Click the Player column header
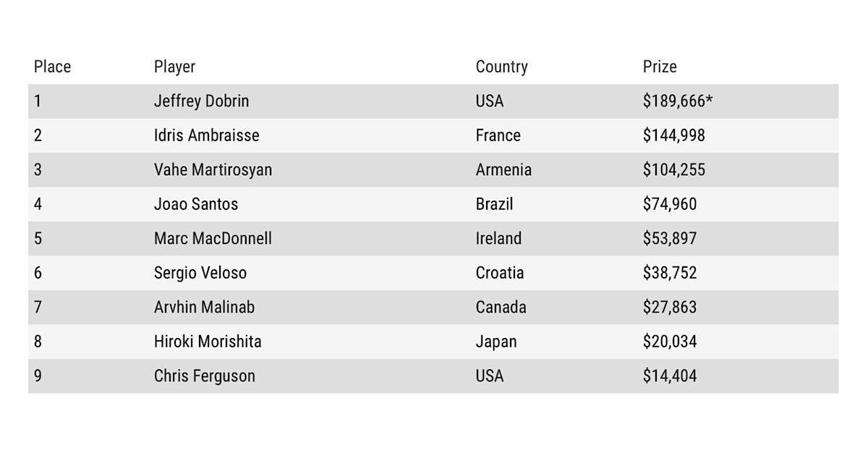This screenshot has height=456, width=868. [x=174, y=67]
